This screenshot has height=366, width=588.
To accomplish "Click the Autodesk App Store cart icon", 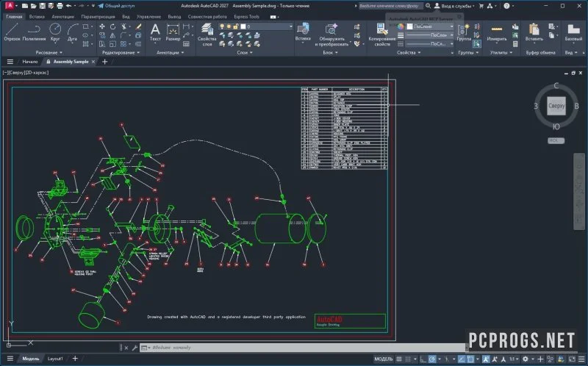I will click(481, 6).
